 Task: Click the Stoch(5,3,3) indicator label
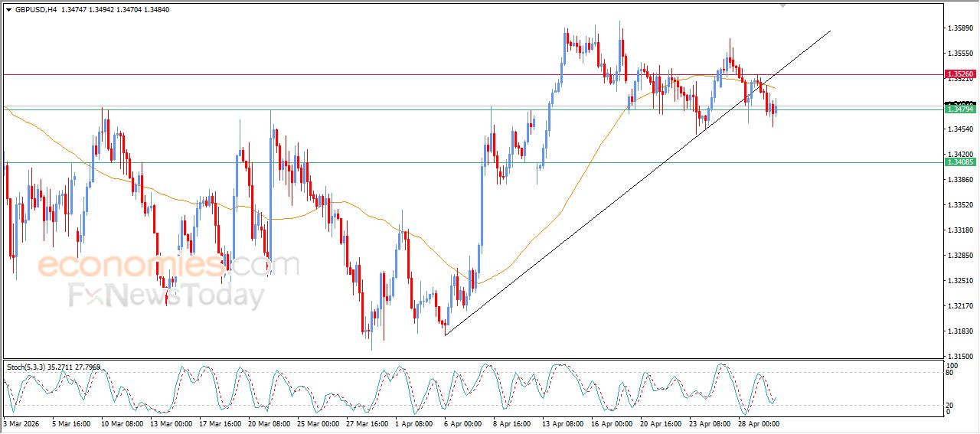(25, 367)
